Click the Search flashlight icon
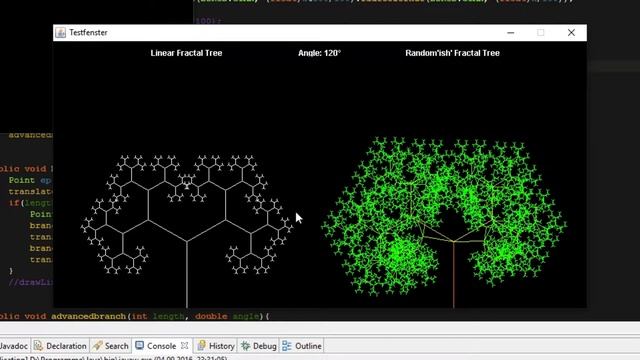The width and height of the screenshot is (640, 360). point(97,345)
